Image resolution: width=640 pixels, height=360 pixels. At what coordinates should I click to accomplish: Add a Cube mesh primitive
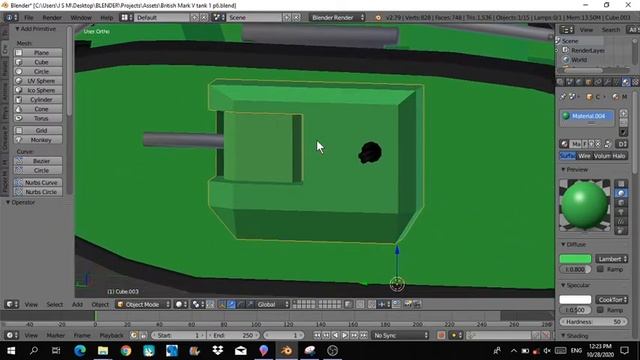tap(38, 62)
